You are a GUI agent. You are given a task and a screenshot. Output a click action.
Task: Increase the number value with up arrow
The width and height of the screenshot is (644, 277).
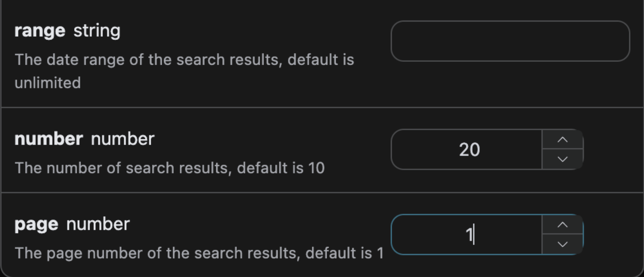[x=562, y=140]
